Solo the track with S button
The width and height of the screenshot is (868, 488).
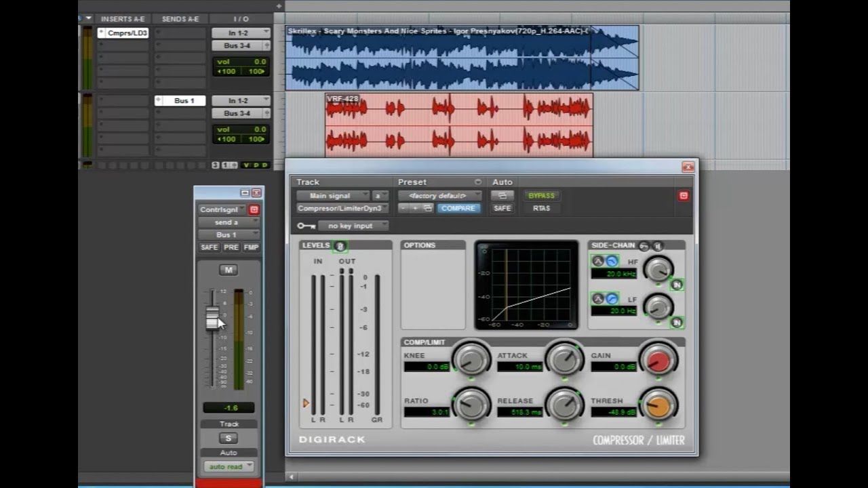[x=229, y=438]
